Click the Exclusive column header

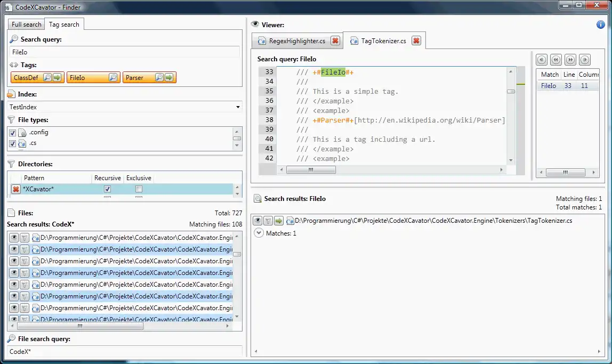click(x=139, y=178)
